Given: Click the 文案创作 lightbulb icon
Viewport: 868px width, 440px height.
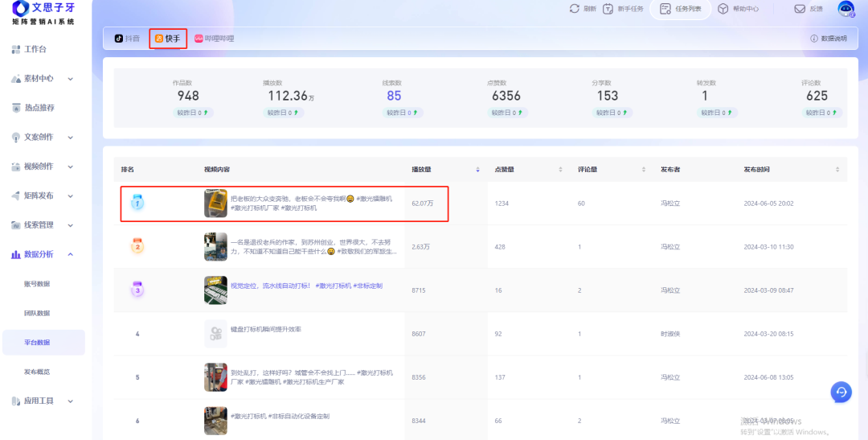Looking at the screenshot, I should click(x=16, y=138).
